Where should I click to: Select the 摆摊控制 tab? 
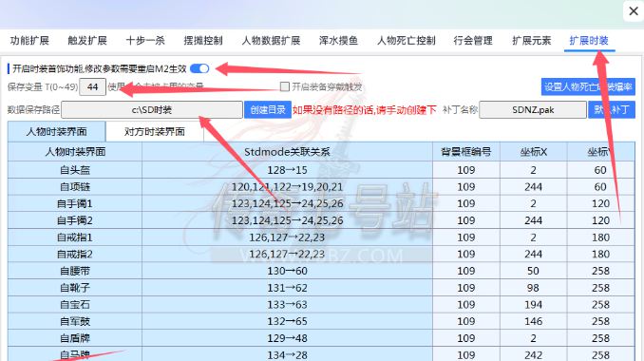pos(203,41)
